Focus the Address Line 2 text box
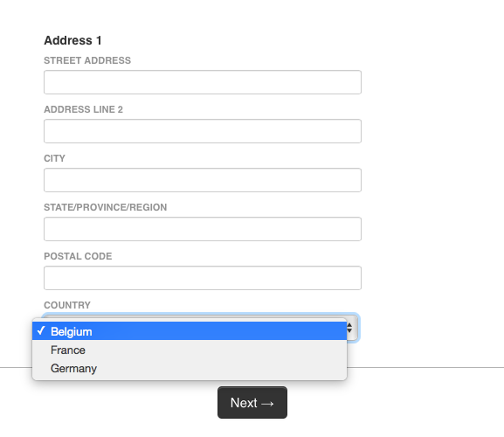Screen dimensions: 504x437 203,131
